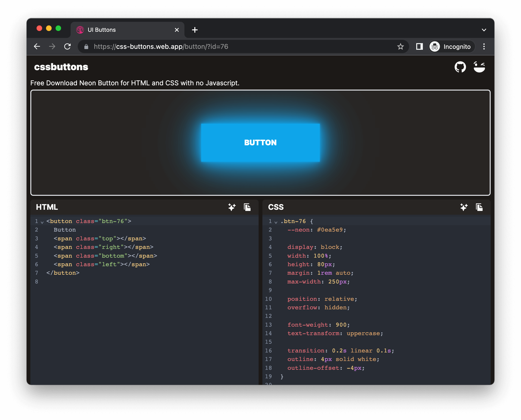Copy CSS code with copy icon

(479, 207)
